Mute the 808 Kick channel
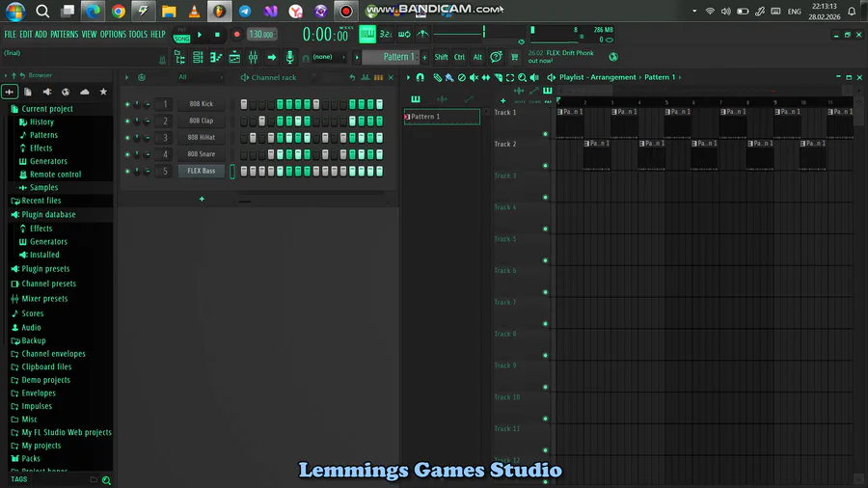The width and height of the screenshot is (868, 488). tap(127, 104)
